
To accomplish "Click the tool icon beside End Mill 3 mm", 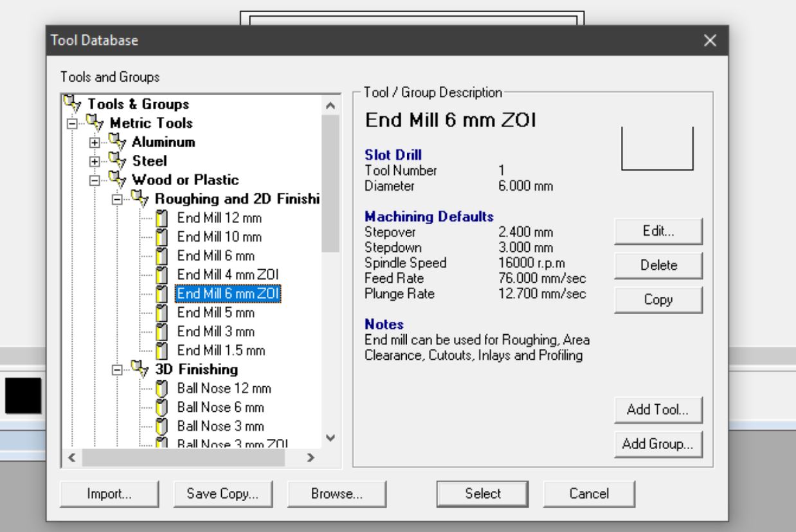I will tap(162, 332).
